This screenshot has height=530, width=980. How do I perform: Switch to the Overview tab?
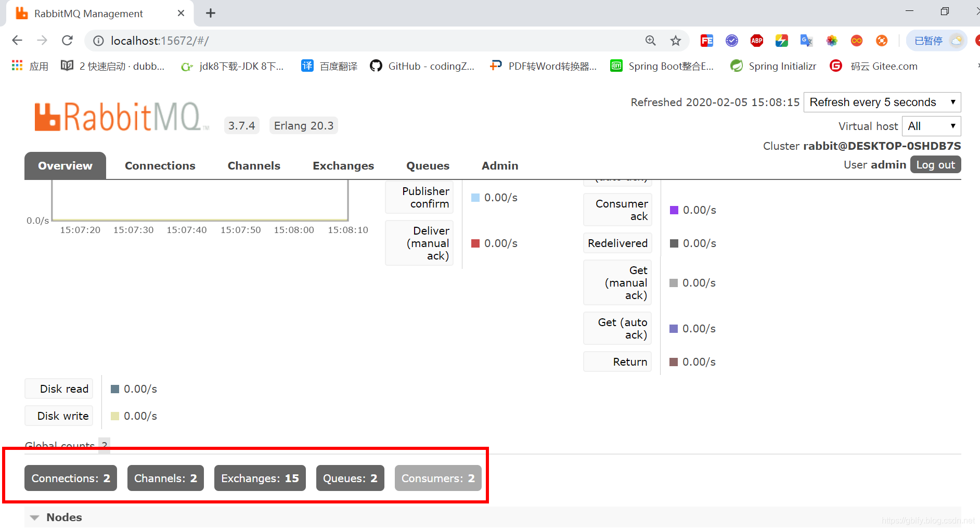[x=65, y=165]
